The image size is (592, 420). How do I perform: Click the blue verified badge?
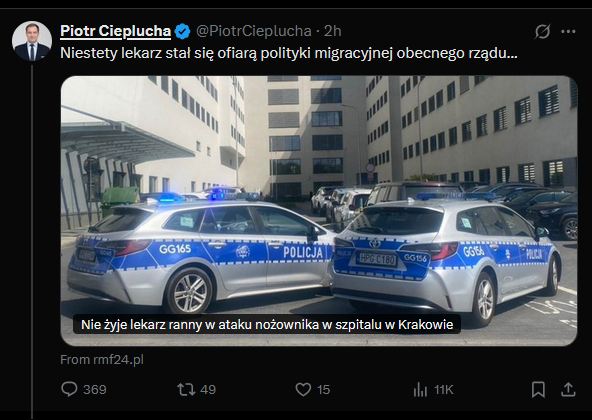click(x=183, y=31)
